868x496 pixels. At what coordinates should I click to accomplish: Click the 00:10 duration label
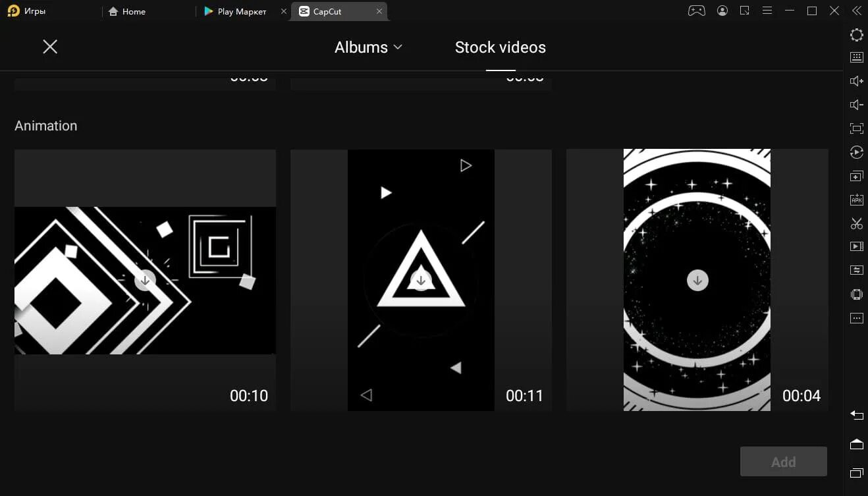click(x=249, y=396)
